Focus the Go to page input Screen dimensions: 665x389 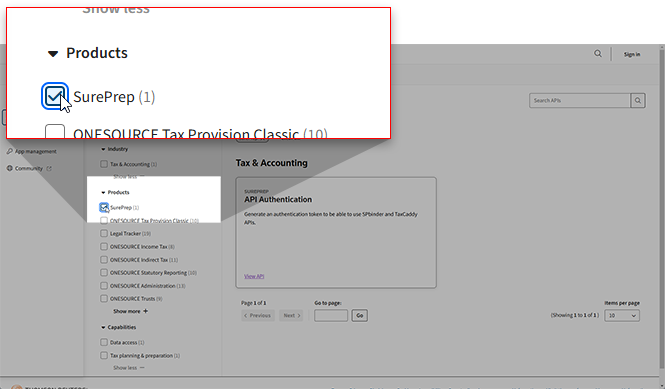331,316
